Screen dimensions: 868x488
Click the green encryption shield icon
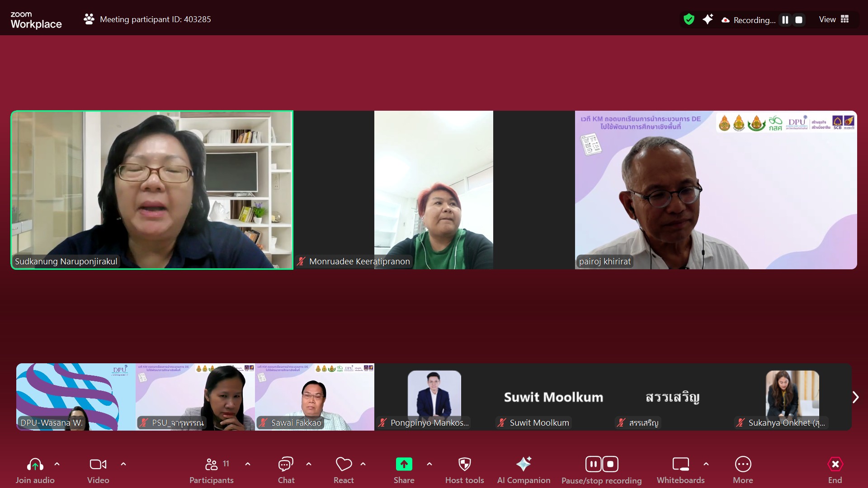689,19
